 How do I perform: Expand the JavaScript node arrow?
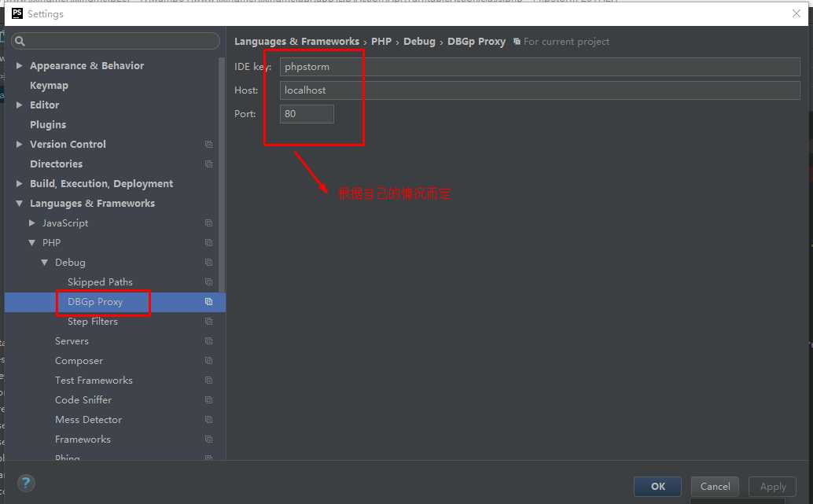pyautogui.click(x=32, y=223)
